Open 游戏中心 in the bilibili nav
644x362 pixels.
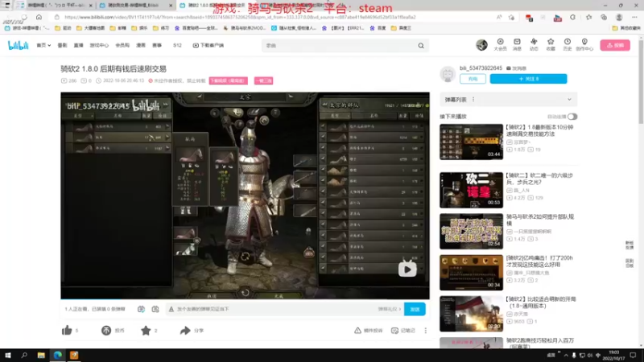pos(99,45)
